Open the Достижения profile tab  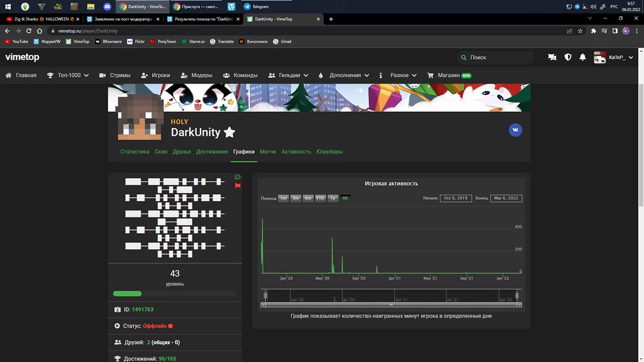pos(211,151)
